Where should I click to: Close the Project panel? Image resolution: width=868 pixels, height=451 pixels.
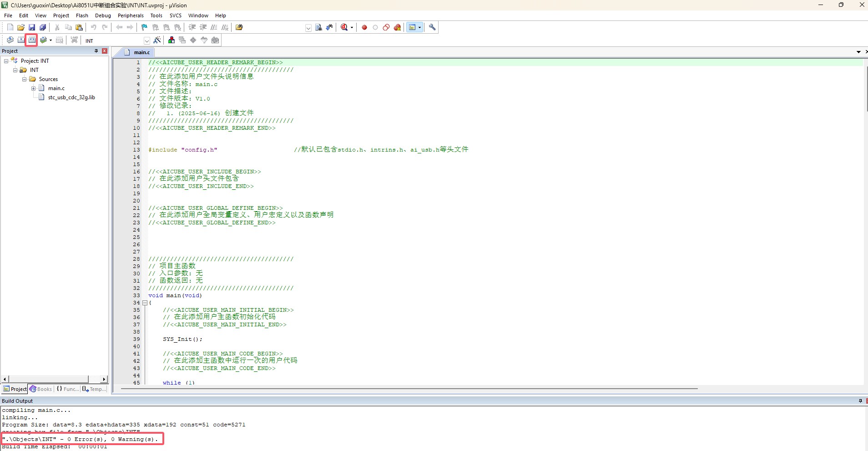[105, 51]
